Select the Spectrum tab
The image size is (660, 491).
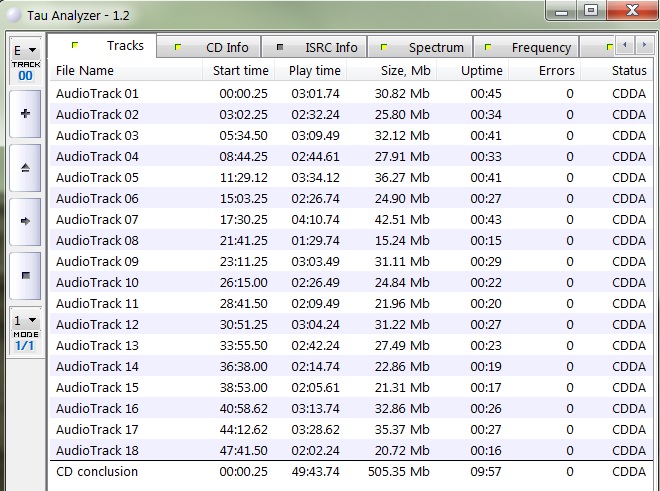425,47
